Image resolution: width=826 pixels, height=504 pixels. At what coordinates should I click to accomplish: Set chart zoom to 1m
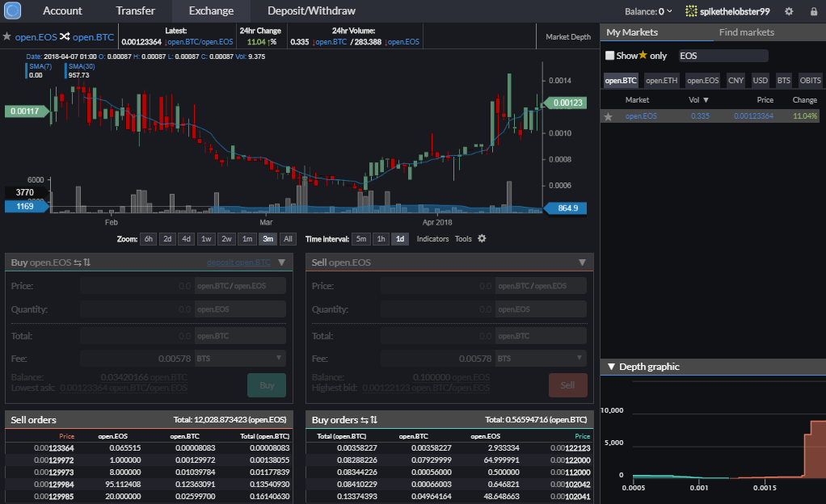click(x=247, y=239)
